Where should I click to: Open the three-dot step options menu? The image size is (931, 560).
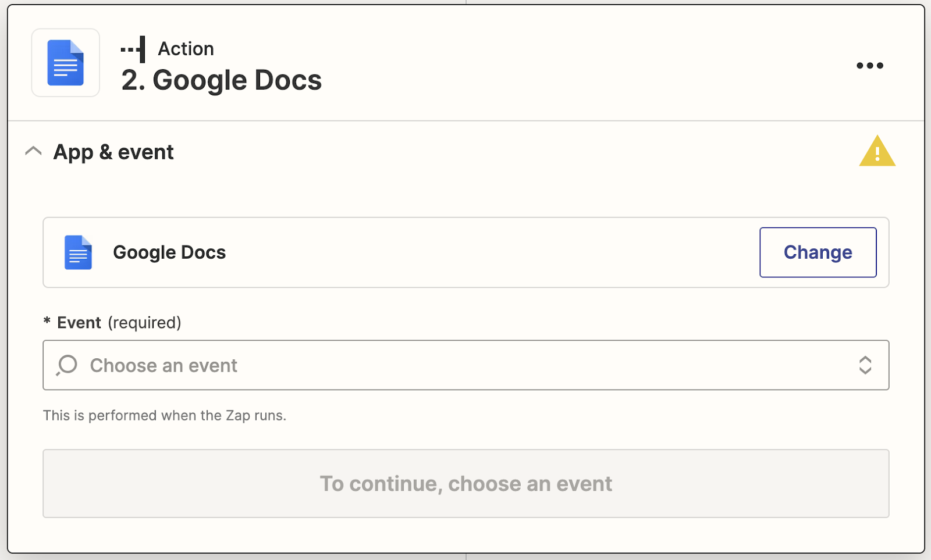[x=869, y=66]
